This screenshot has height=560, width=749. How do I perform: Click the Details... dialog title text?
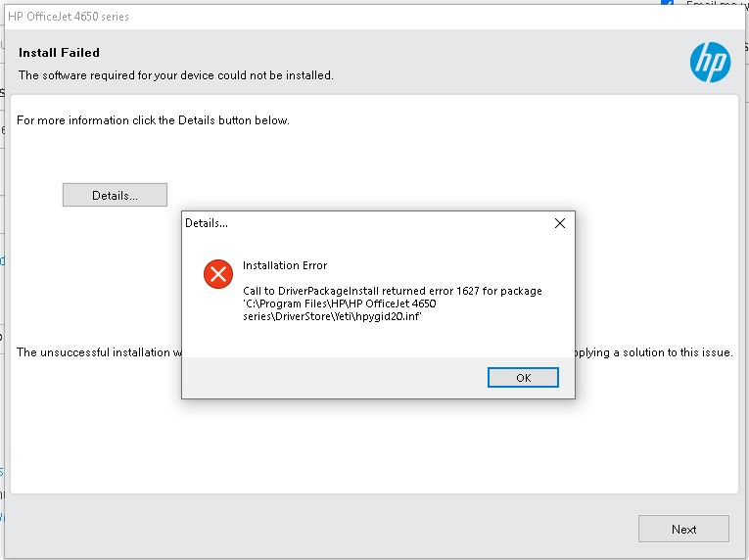(207, 223)
